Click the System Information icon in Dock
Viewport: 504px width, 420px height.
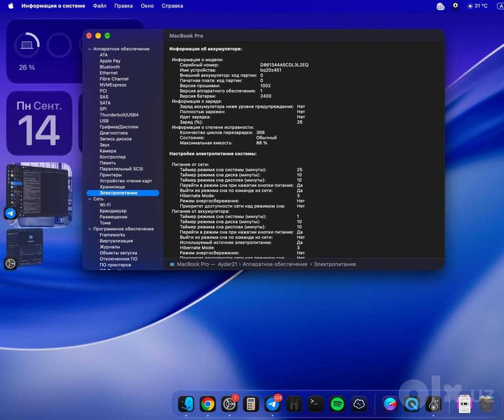coord(434,404)
